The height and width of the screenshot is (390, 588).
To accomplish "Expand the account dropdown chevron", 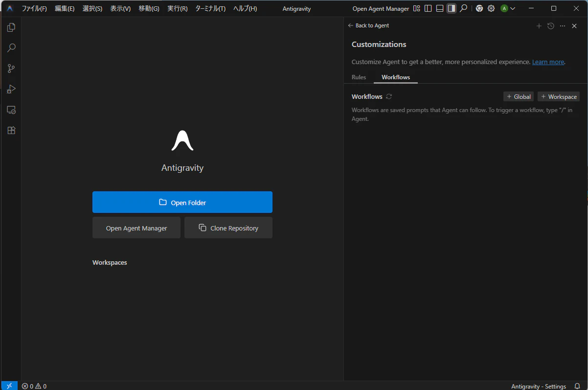I will click(x=513, y=8).
